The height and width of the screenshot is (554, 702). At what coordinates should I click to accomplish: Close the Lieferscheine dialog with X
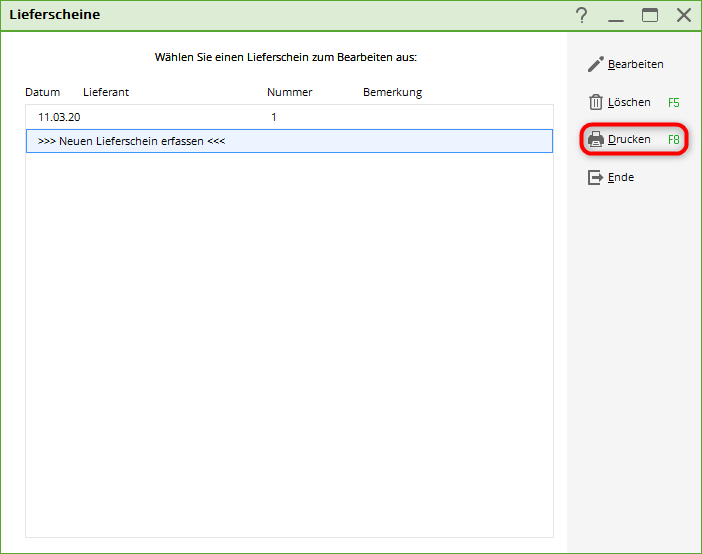point(684,15)
